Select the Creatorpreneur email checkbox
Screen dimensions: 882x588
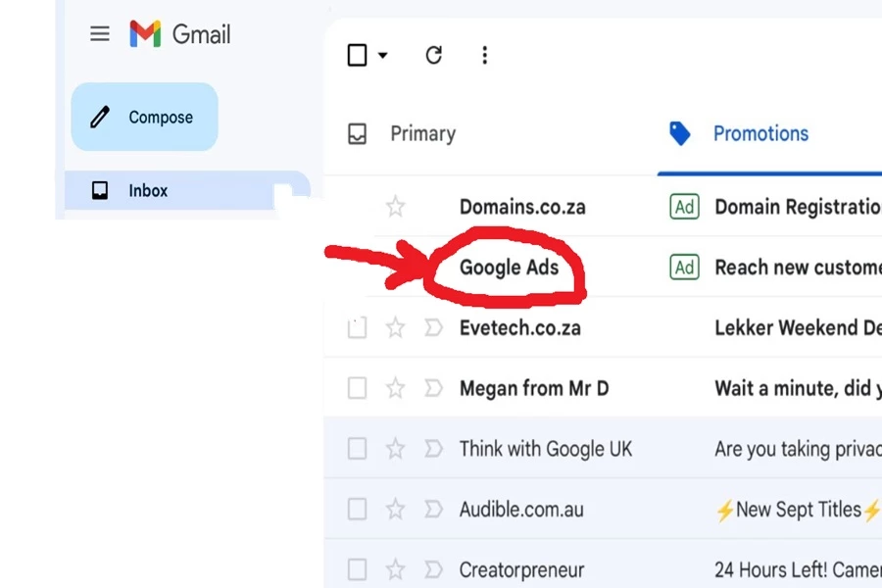coord(357,569)
